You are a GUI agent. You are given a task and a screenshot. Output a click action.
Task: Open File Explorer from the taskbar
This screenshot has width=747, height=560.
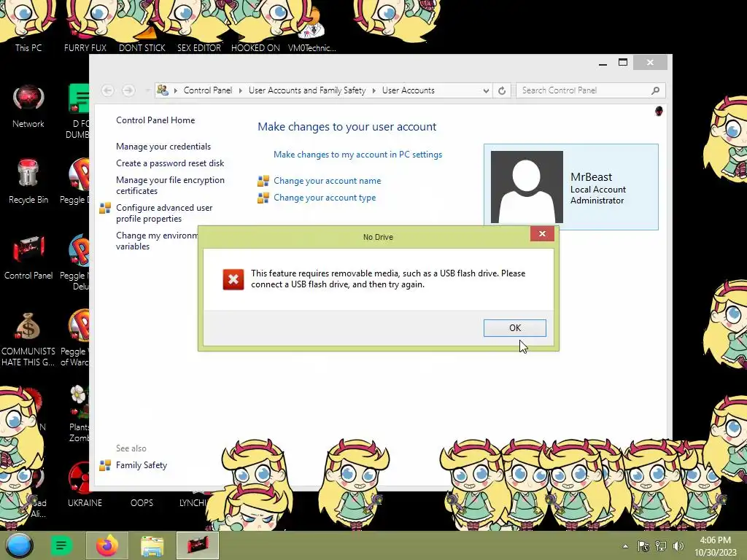(x=152, y=545)
